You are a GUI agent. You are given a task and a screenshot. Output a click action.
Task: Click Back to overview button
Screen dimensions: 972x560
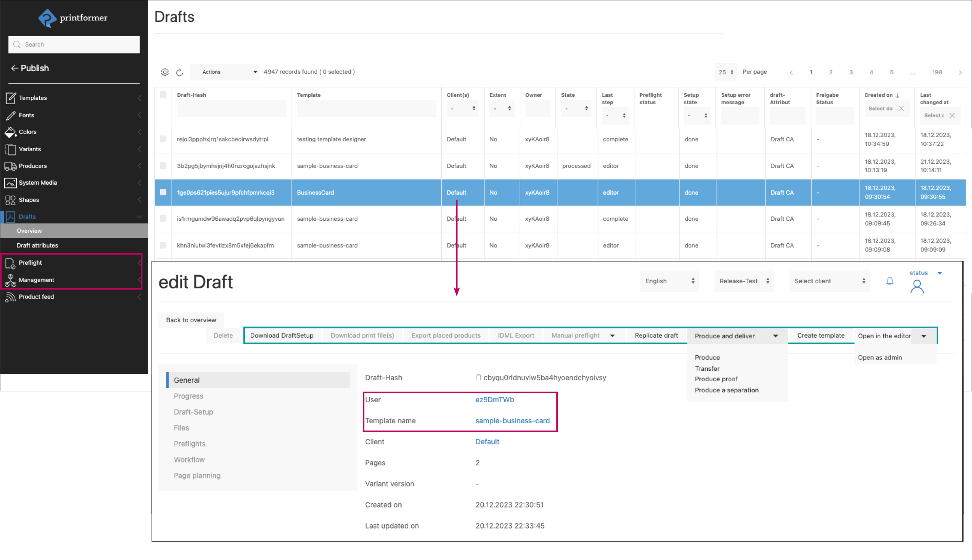(191, 320)
